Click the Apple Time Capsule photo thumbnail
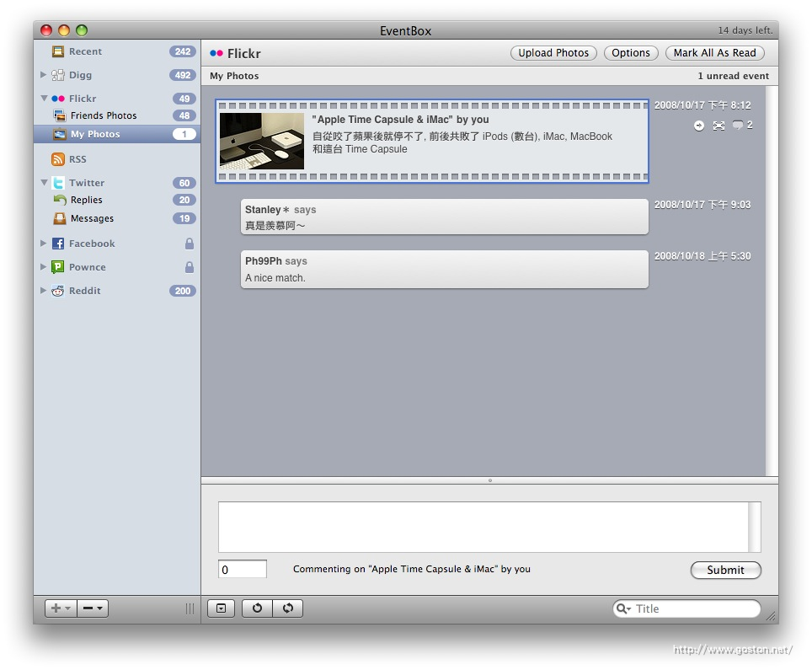Screen dimensions: 812x670 pyautogui.click(x=262, y=141)
